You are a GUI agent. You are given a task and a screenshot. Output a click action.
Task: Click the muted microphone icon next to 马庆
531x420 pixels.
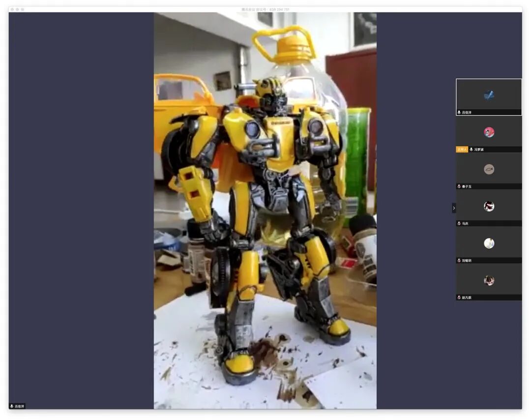[x=459, y=223]
